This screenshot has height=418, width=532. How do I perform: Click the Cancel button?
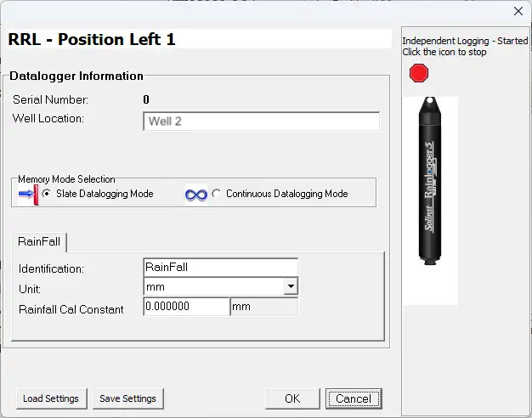354,398
